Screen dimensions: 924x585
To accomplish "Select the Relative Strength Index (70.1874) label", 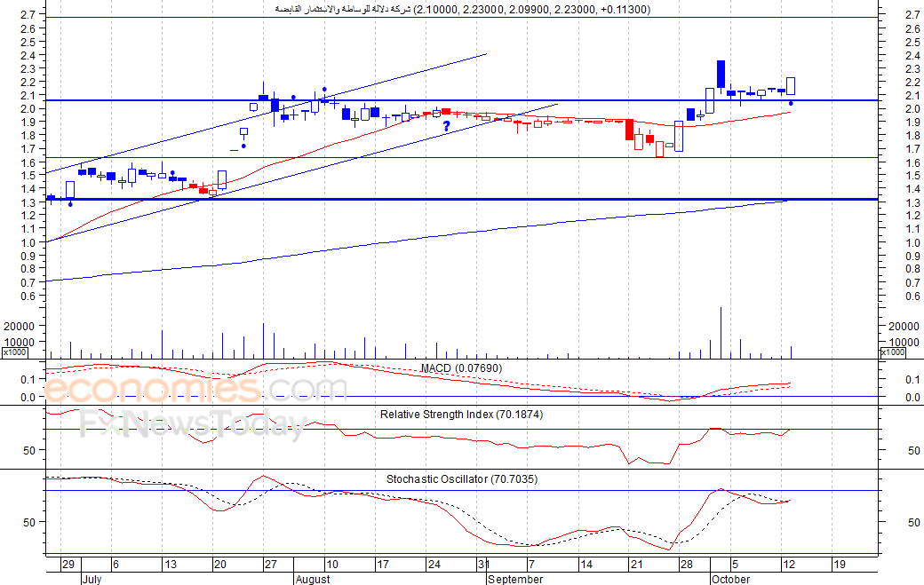I will pos(461,415).
